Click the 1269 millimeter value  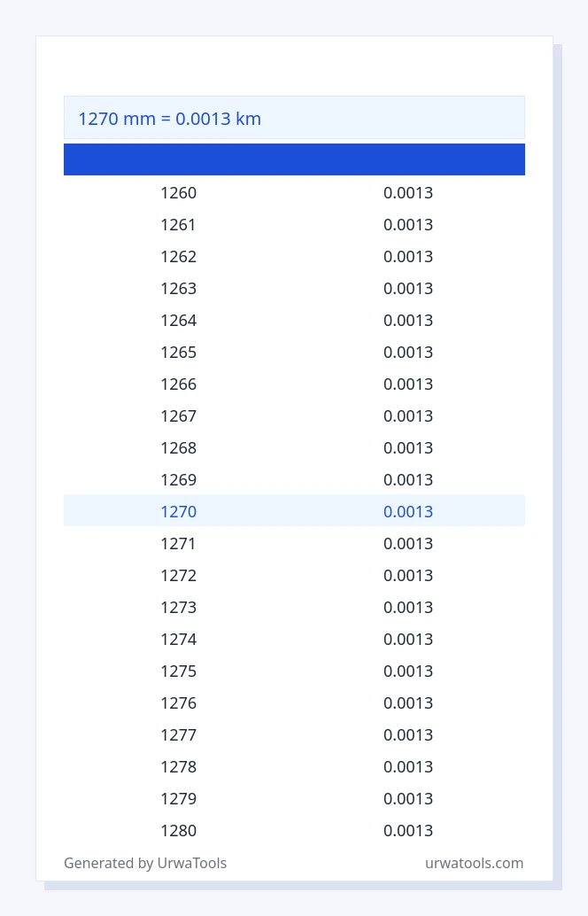click(x=179, y=479)
